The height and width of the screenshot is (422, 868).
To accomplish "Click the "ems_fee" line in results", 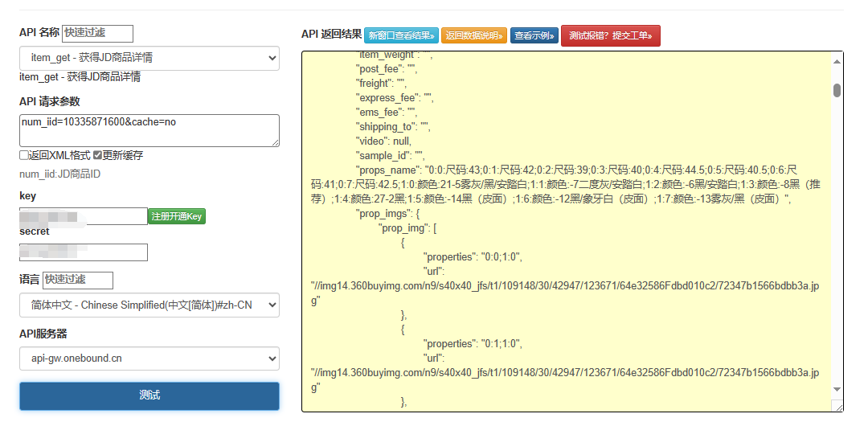I will pos(387,113).
